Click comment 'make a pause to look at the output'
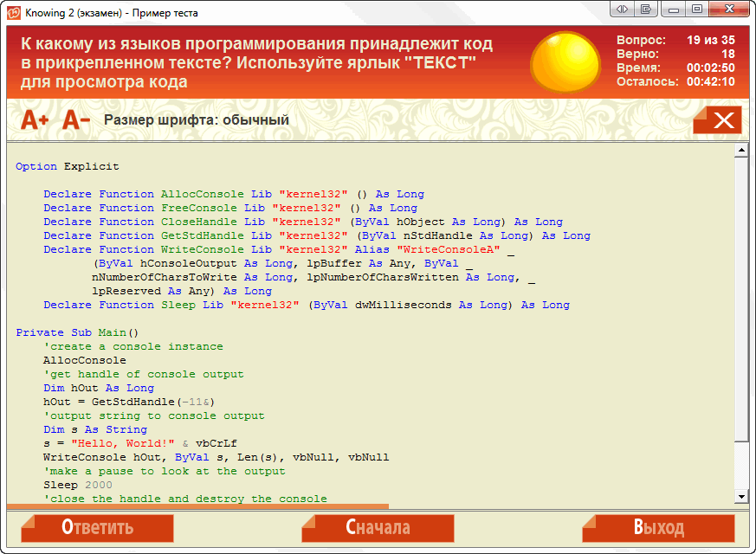The height and width of the screenshot is (554, 756). coord(165,472)
